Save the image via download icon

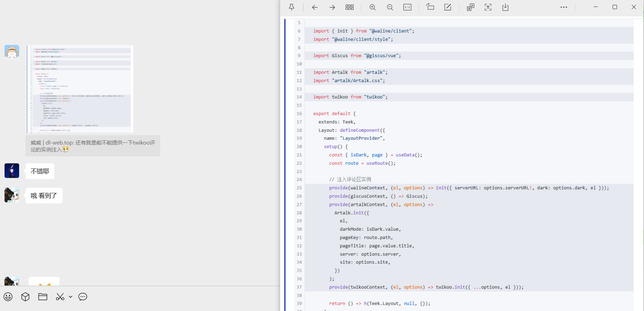pos(505,7)
